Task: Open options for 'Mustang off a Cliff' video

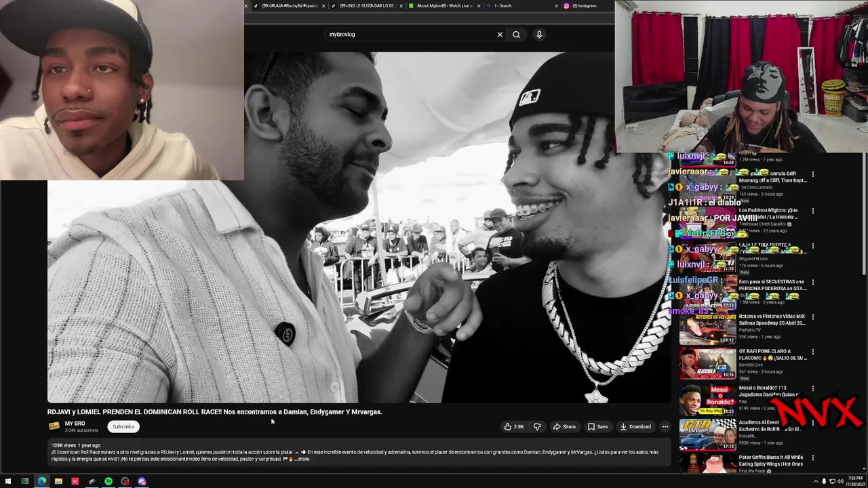Action: [813, 174]
